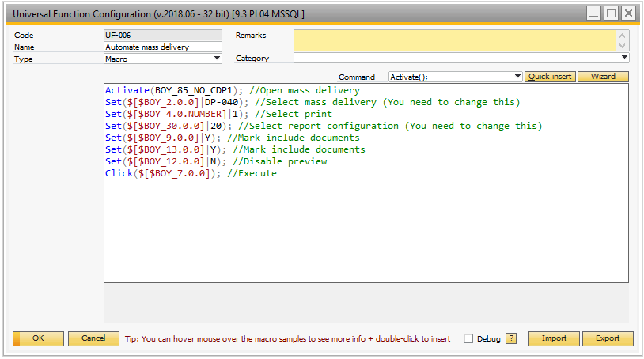Click the //Select print comment
Screen dimensions: 644x359
pyautogui.click(x=294, y=114)
